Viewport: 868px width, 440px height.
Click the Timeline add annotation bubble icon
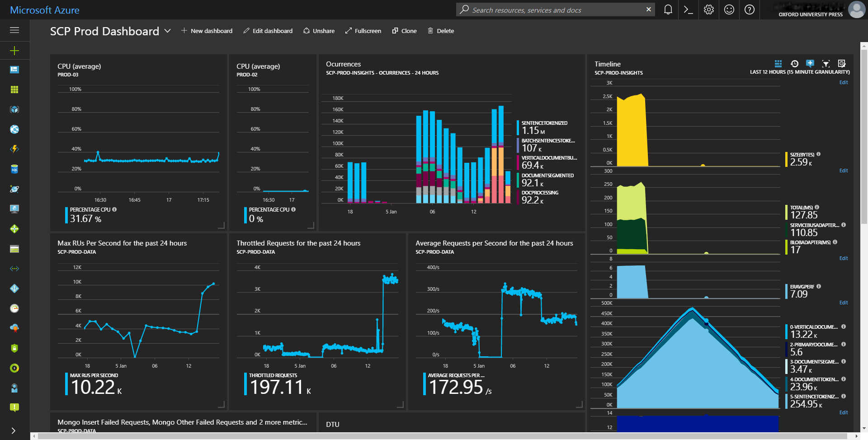click(x=810, y=63)
